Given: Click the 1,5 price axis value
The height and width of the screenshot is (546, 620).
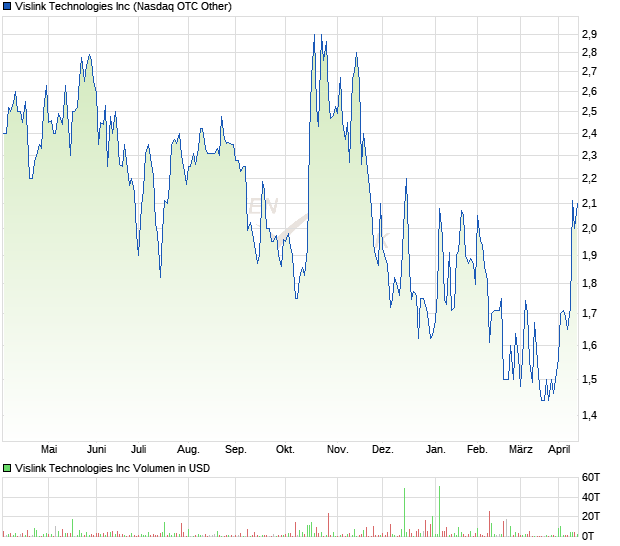Looking at the screenshot, I should 589,380.
